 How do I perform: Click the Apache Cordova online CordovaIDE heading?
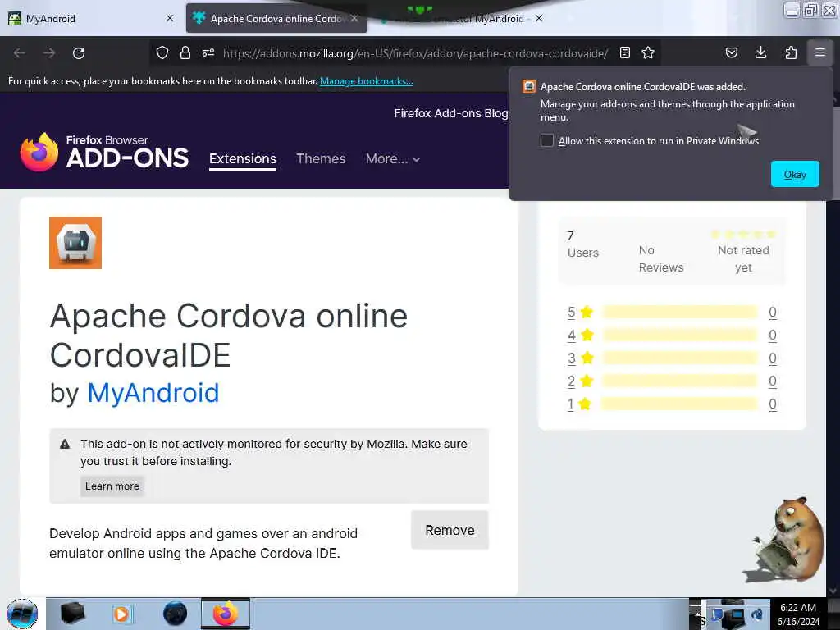pyautogui.click(x=229, y=335)
